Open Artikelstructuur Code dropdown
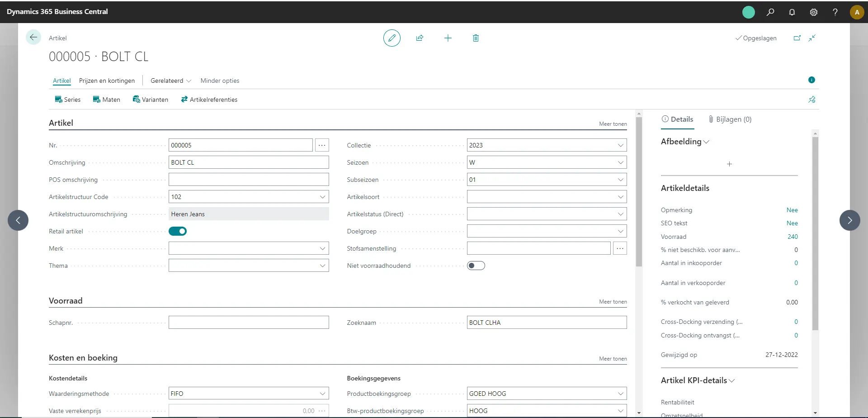868x418 pixels. coord(322,197)
